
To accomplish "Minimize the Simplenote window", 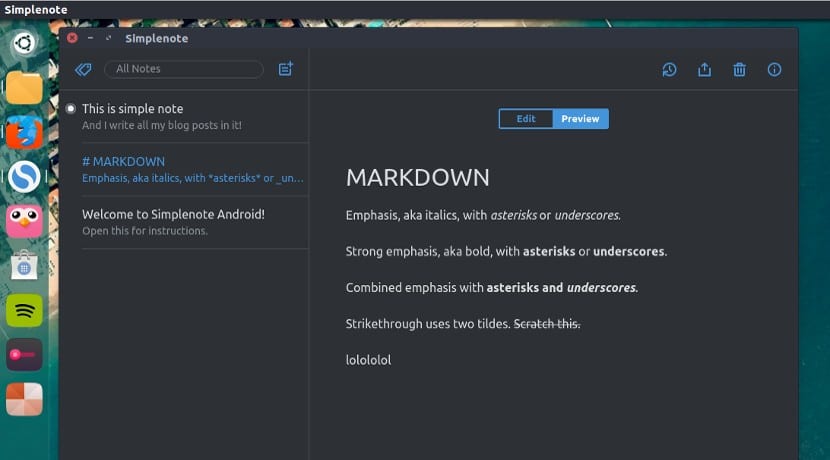I will 91,38.
